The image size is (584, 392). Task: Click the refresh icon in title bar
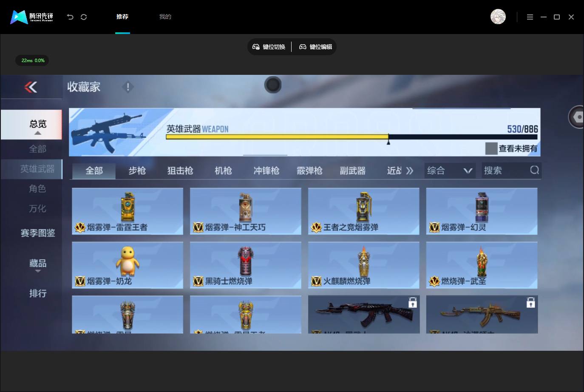pos(84,17)
